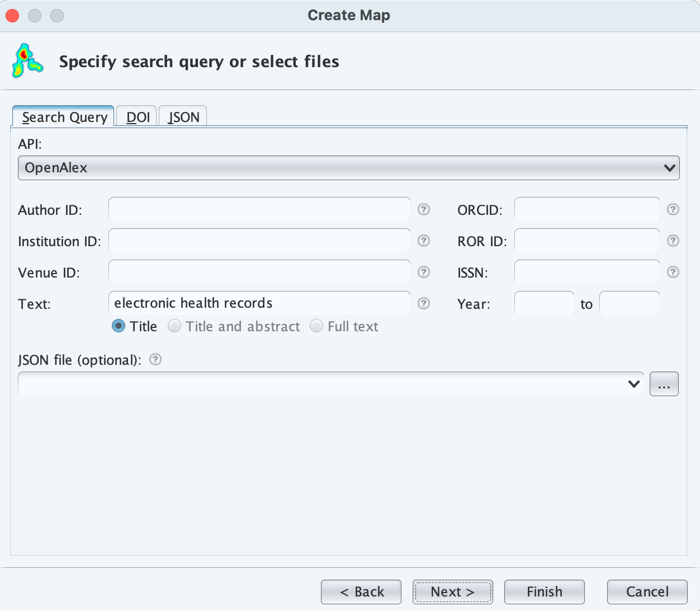The width and height of the screenshot is (700, 611).
Task: Click the help icon beside ROR ID
Action: click(x=673, y=241)
